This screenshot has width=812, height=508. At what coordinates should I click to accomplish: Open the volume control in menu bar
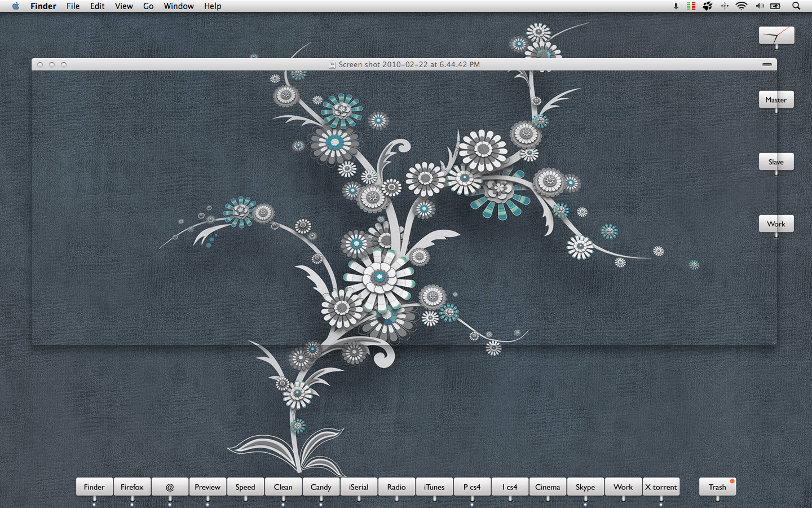(x=760, y=6)
